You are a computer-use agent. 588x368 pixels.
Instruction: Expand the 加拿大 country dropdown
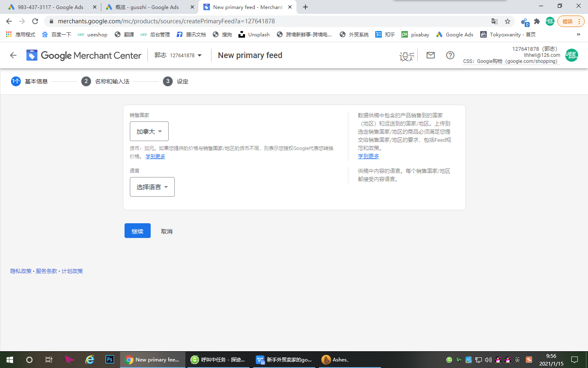[x=149, y=131]
